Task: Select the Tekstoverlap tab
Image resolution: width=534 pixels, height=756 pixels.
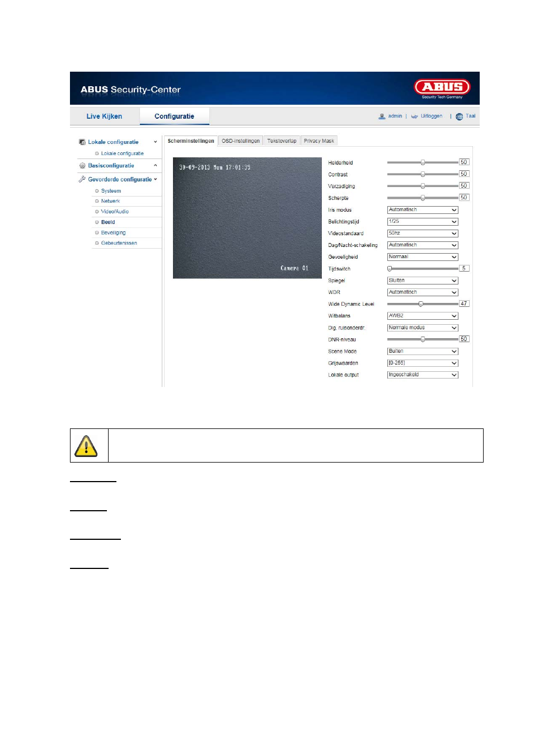Action: (282, 141)
